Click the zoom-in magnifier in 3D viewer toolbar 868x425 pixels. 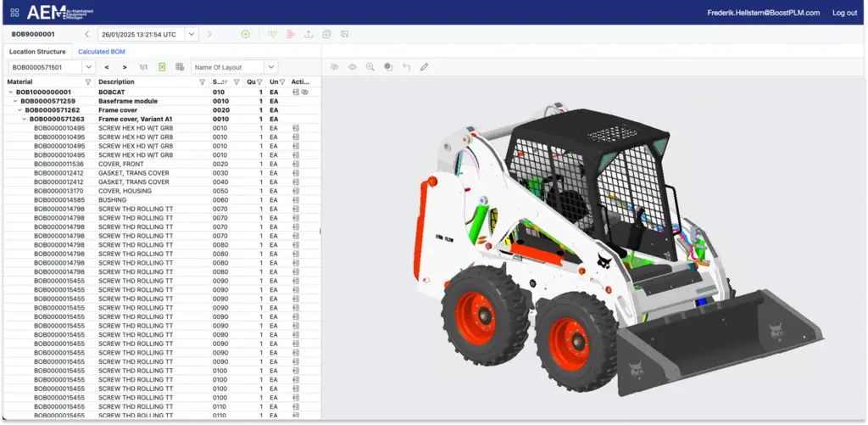coord(370,67)
